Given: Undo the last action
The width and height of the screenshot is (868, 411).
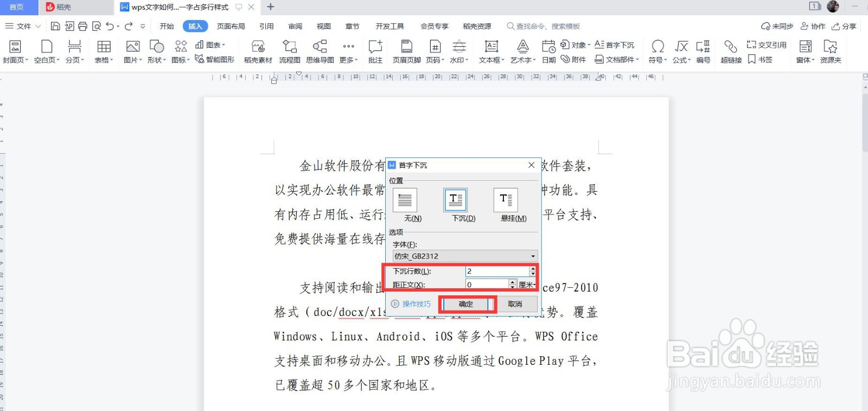Looking at the screenshot, I should coord(110,26).
